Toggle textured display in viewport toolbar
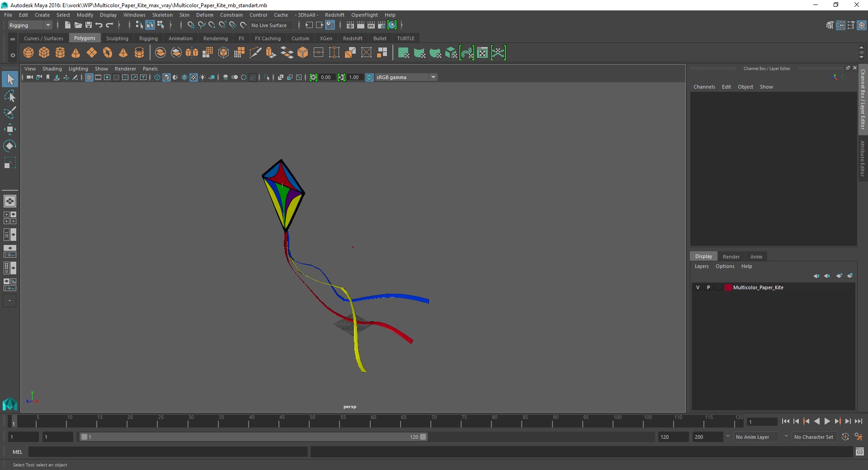Screen dimensions: 868x470 (x=193, y=77)
